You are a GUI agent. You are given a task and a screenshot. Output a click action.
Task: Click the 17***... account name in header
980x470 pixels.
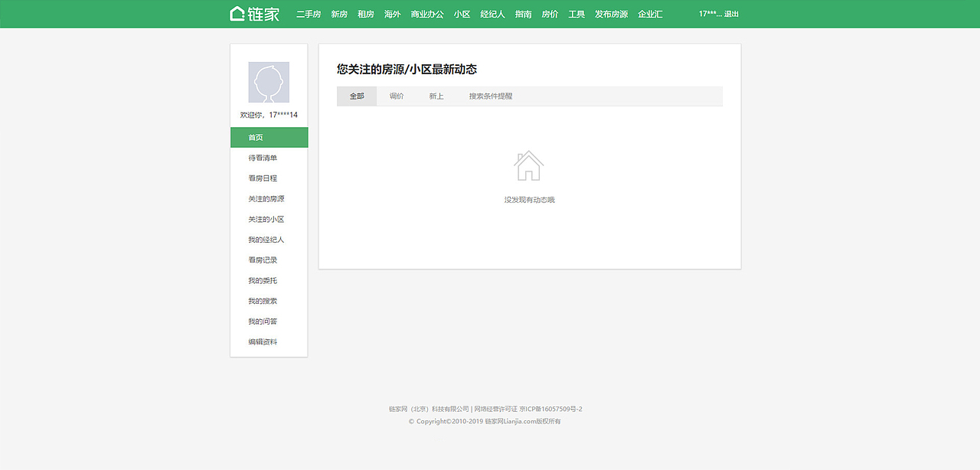coord(710,15)
